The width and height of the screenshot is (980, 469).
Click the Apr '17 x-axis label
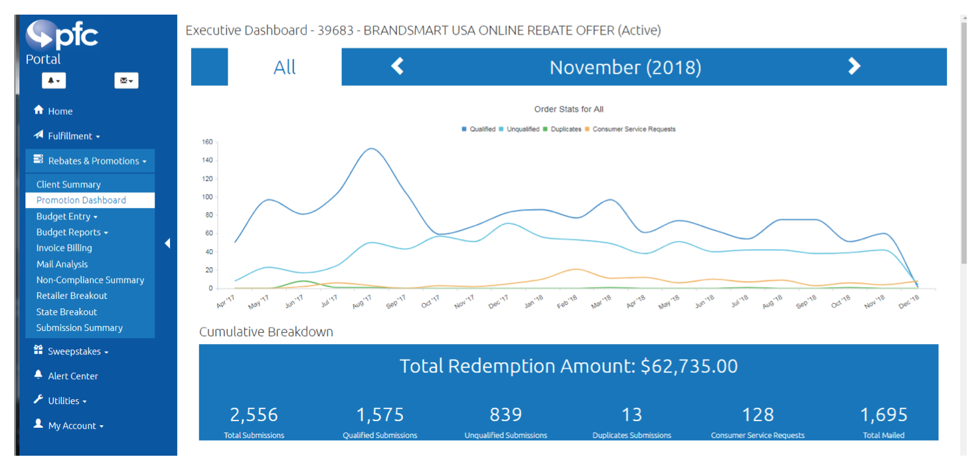pyautogui.click(x=225, y=301)
